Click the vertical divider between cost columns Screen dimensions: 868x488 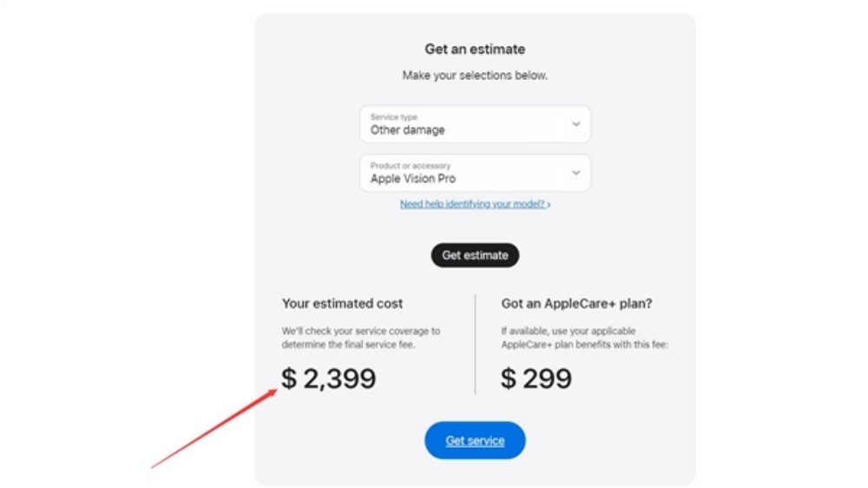(x=475, y=344)
